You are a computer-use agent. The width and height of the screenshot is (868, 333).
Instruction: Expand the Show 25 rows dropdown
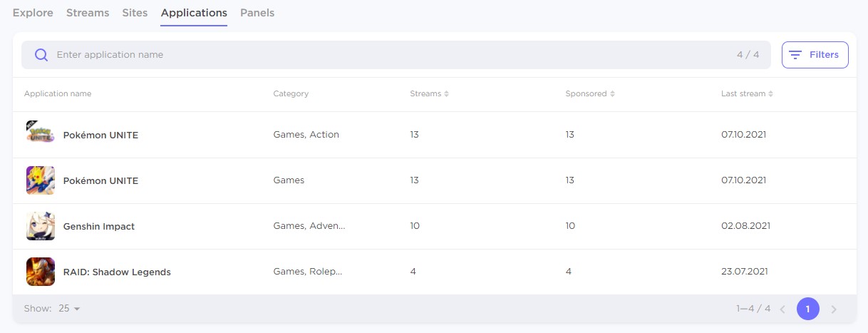click(x=70, y=309)
